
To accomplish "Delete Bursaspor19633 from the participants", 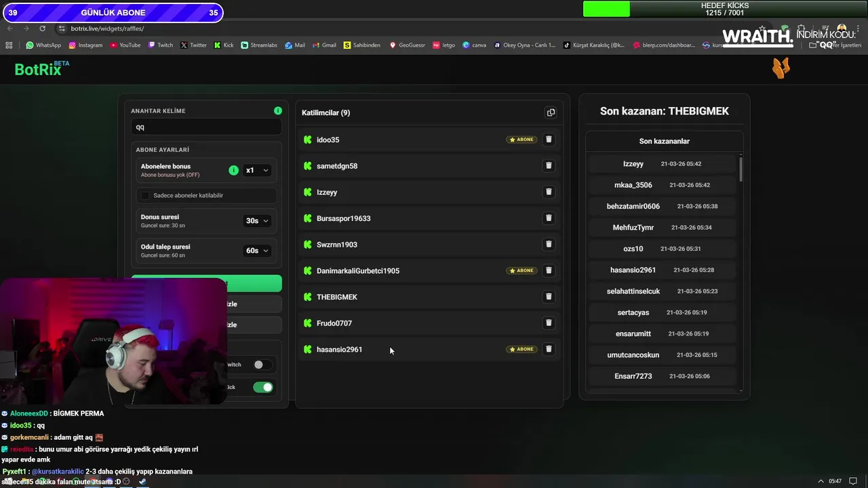I will click(x=549, y=218).
